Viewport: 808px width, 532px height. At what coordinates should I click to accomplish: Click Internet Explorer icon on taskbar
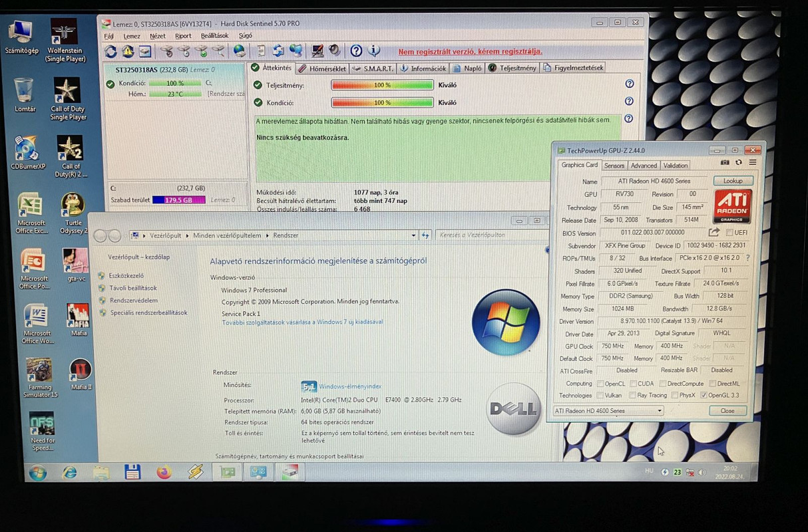(x=69, y=472)
